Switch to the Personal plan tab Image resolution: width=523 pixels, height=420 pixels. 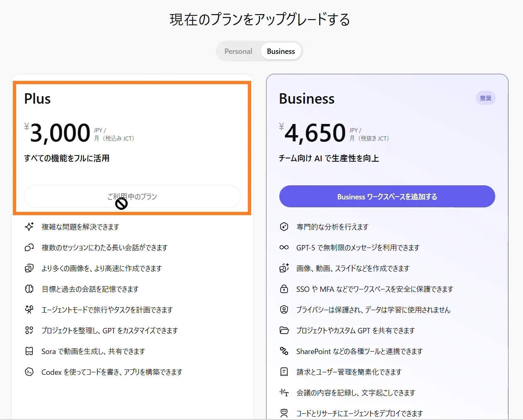pyautogui.click(x=238, y=51)
